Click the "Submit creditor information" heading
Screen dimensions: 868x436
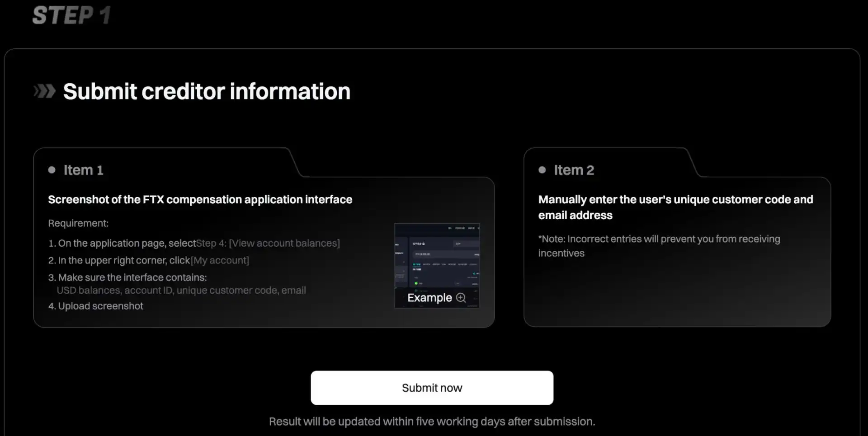point(207,91)
